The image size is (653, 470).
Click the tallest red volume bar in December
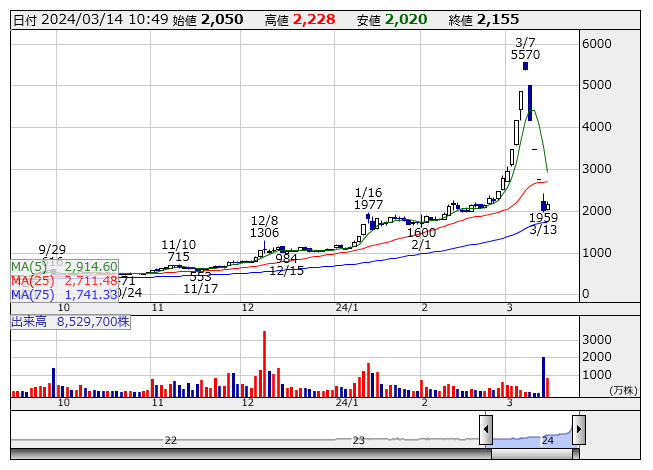(x=264, y=364)
